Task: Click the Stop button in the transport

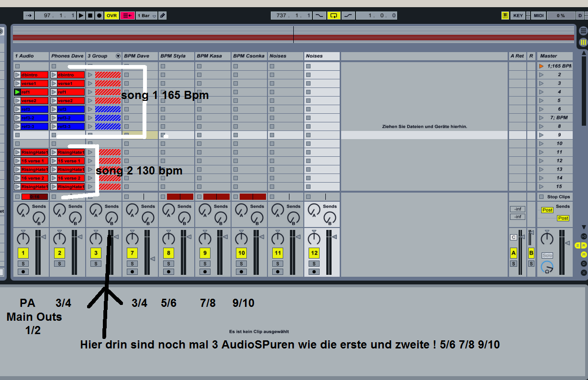Action: (x=90, y=16)
